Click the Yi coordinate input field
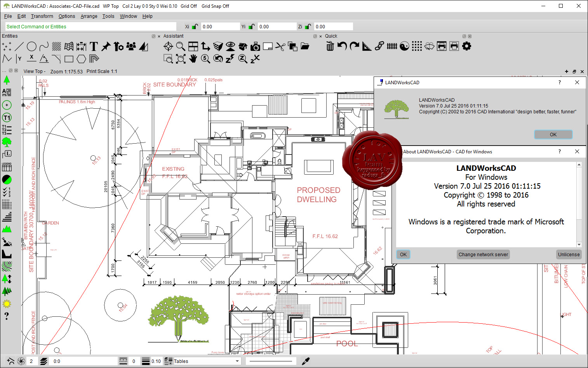 coord(277,27)
